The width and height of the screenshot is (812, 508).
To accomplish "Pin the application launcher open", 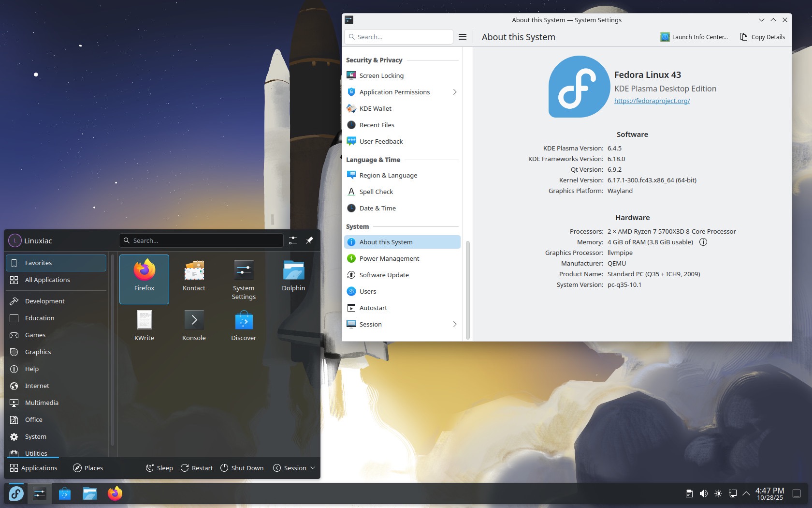I will tap(309, 240).
